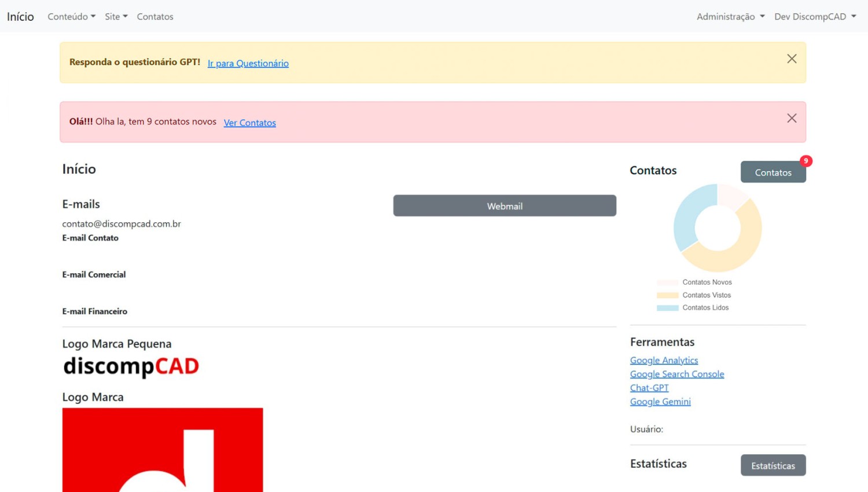868x492 pixels.
Task: Click the red 9 notification badge
Action: (x=806, y=161)
